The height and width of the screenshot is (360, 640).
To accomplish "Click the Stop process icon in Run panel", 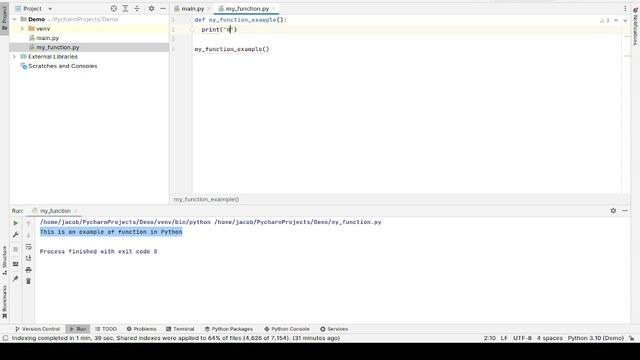I will coord(16,249).
